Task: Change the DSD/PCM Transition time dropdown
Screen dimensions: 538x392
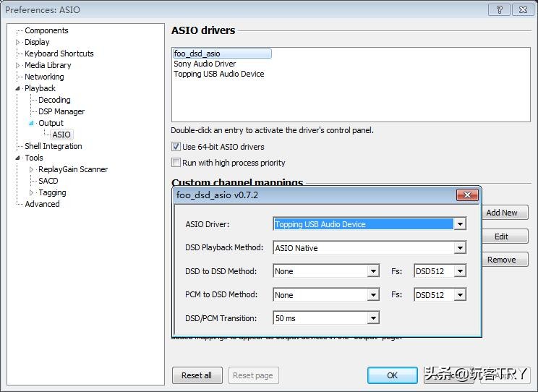Action: (373, 318)
